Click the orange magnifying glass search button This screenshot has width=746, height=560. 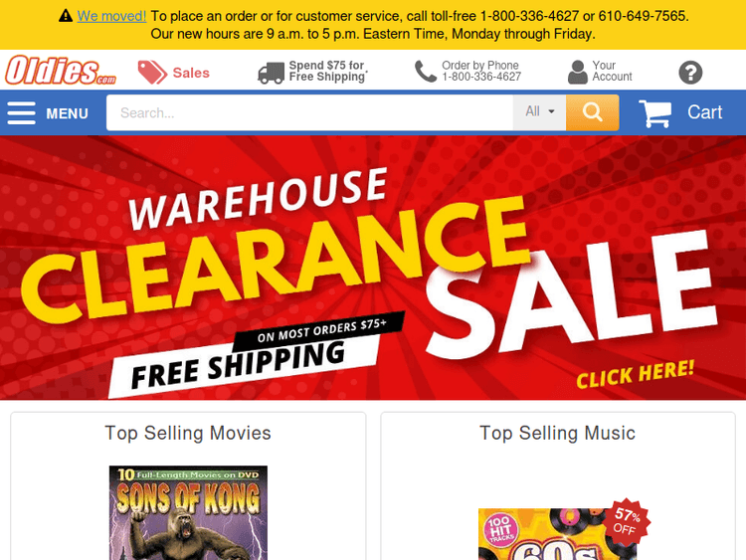pyautogui.click(x=593, y=112)
